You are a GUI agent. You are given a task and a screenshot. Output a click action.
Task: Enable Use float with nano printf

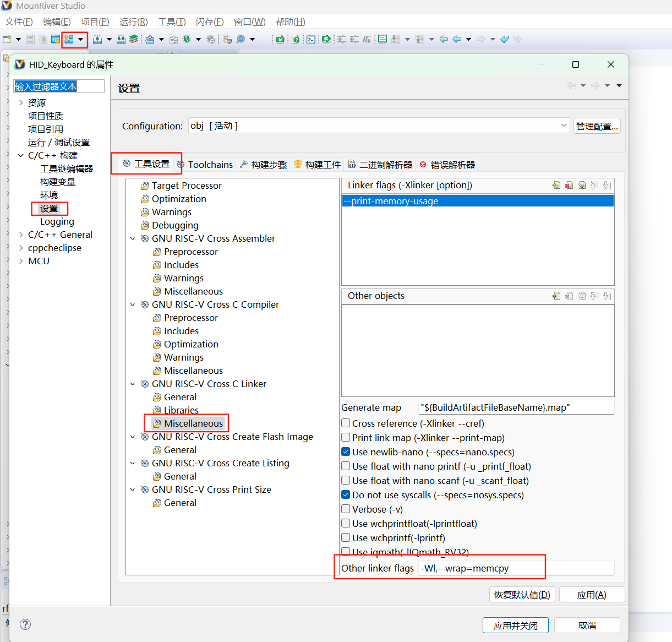coord(346,466)
